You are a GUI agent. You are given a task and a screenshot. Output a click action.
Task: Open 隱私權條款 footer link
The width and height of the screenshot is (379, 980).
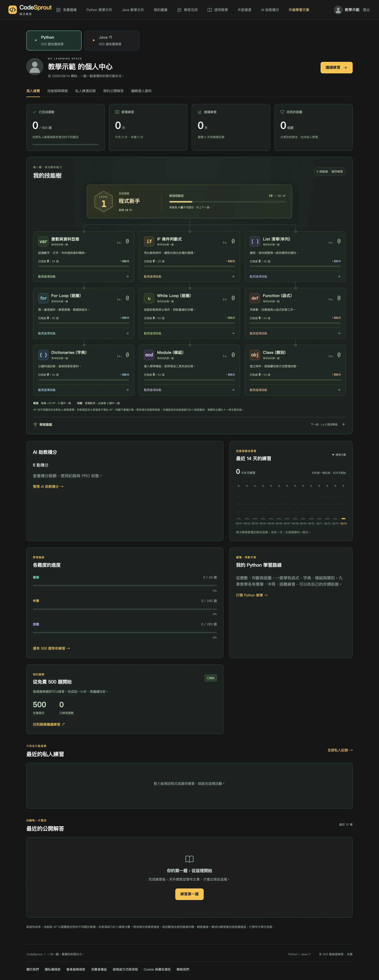(53, 969)
